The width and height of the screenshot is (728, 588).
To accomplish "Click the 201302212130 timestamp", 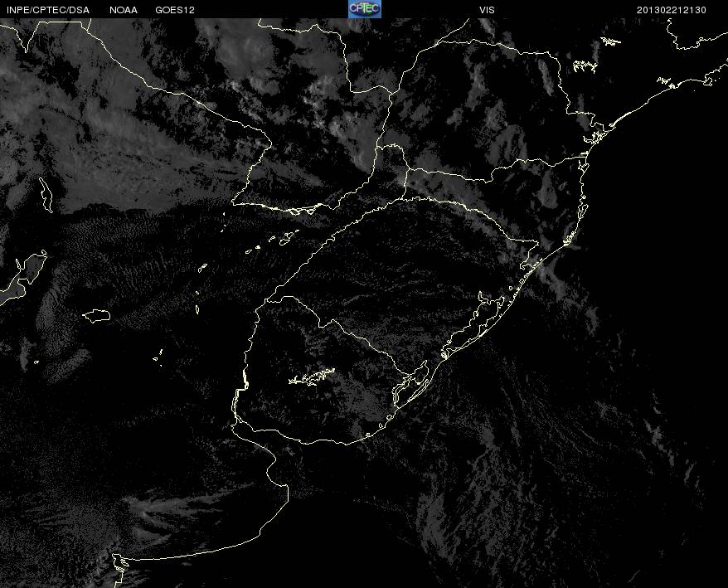I will (x=672, y=10).
